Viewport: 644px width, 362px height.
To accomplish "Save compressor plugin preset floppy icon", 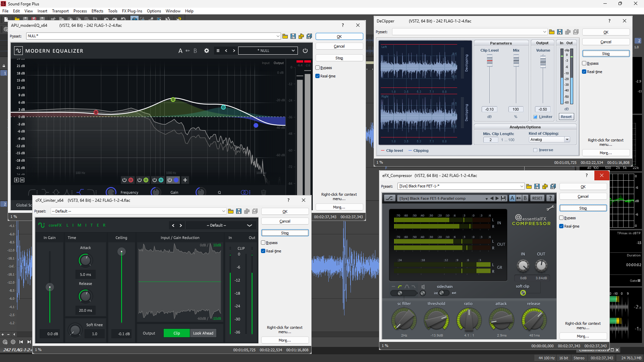I will pos(503,198).
